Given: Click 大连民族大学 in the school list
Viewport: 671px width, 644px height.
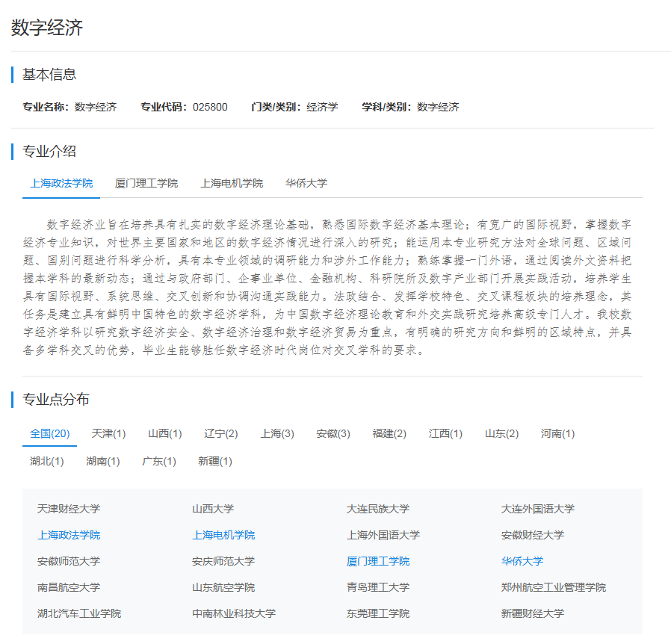Looking at the screenshot, I should [x=378, y=509].
